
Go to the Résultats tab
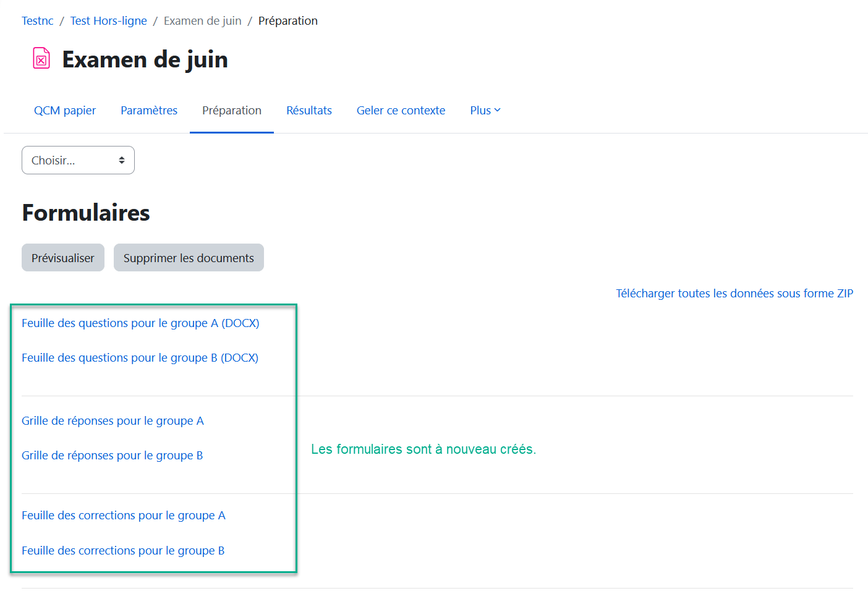coord(309,111)
